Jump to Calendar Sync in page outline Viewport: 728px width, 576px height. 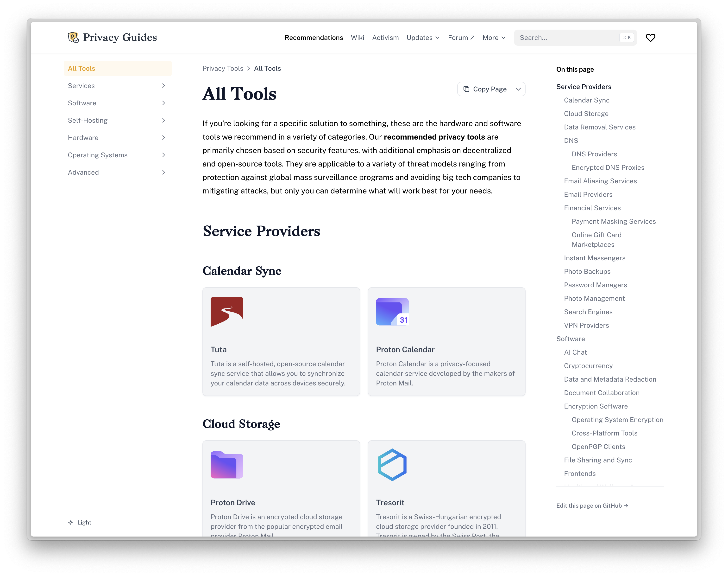click(587, 100)
